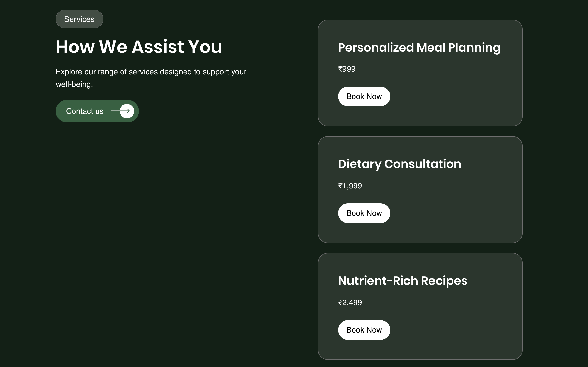Book Now for Dietary Consultation
The height and width of the screenshot is (367, 588).
pyautogui.click(x=364, y=213)
